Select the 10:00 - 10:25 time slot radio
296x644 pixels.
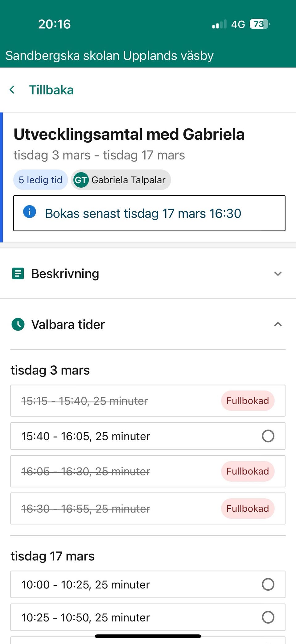[268, 584]
